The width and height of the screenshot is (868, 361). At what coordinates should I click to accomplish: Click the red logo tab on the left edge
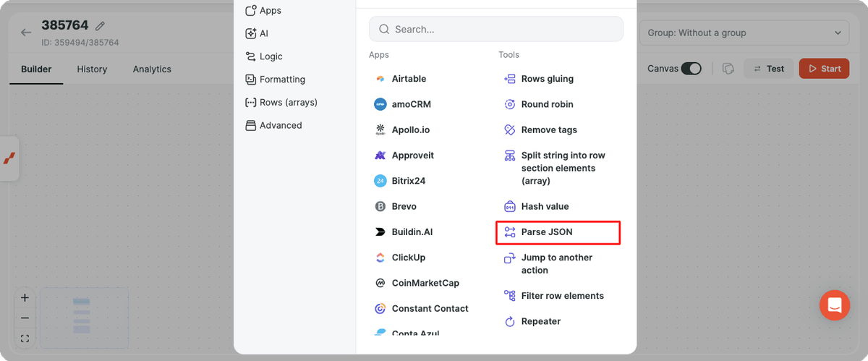click(9, 158)
